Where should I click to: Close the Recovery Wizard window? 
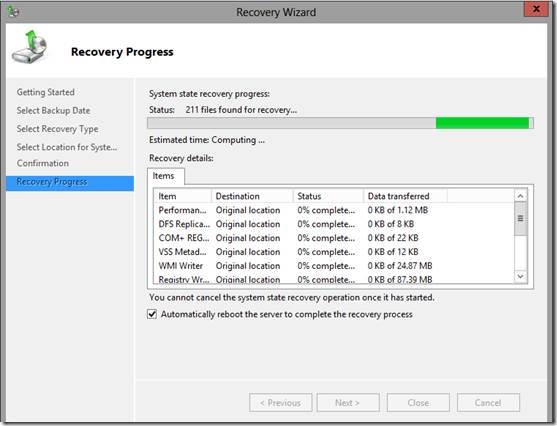tap(536, 9)
